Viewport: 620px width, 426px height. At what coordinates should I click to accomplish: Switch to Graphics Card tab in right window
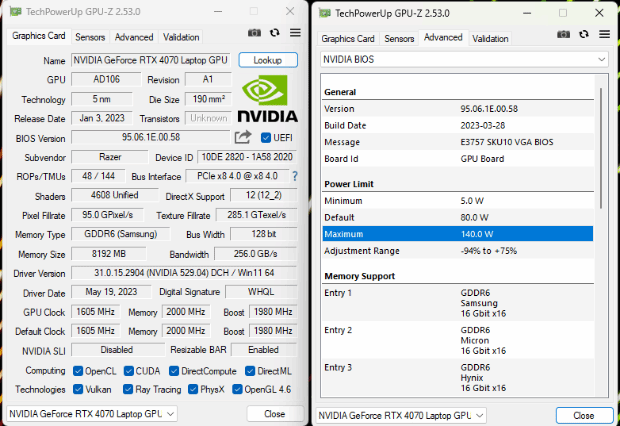(x=348, y=39)
